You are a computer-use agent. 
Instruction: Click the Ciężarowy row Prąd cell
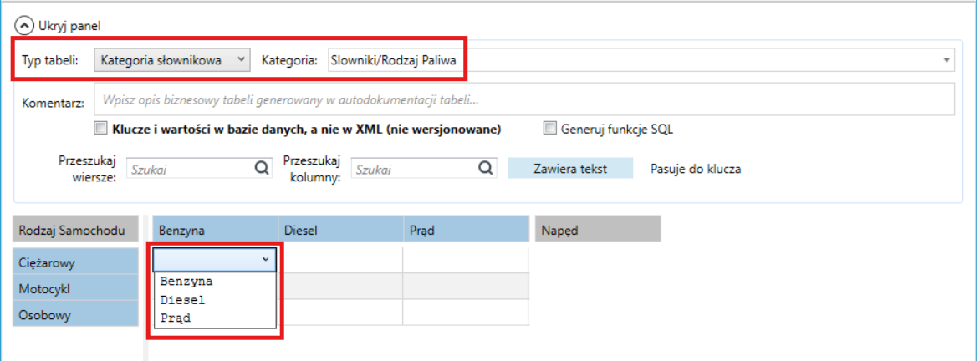[467, 261]
